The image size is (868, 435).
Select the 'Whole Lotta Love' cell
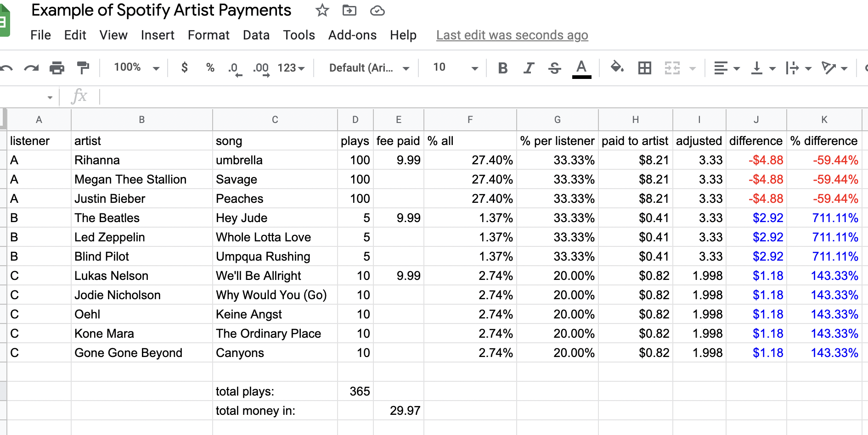point(275,237)
